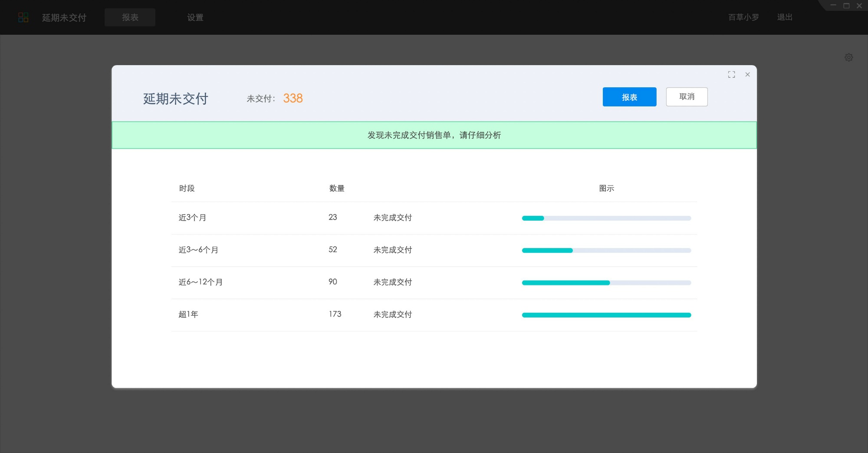Image resolution: width=868 pixels, height=453 pixels.
Task: Click the 取消 button
Action: pos(687,97)
